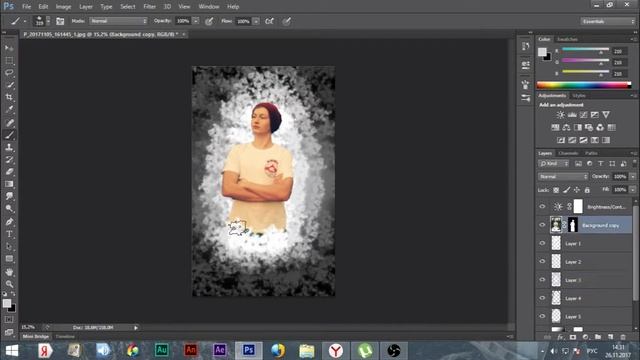Select the Eyedropper tool
Screen dimensions: 640x360
coord(9,109)
